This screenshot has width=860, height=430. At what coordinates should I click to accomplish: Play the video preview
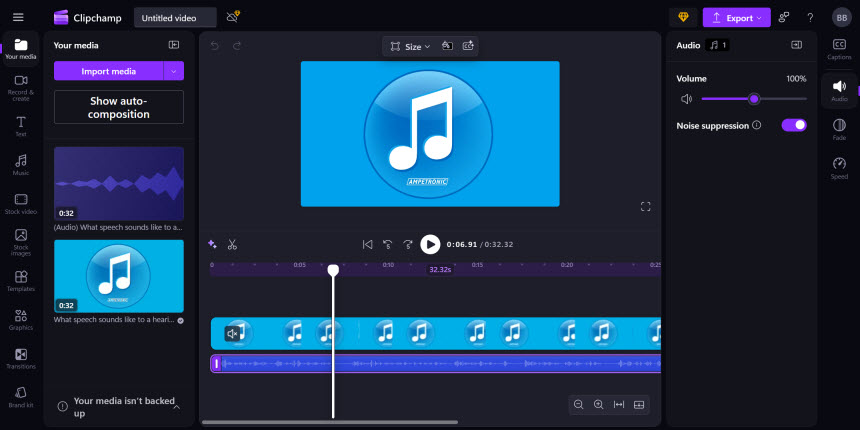(430, 245)
